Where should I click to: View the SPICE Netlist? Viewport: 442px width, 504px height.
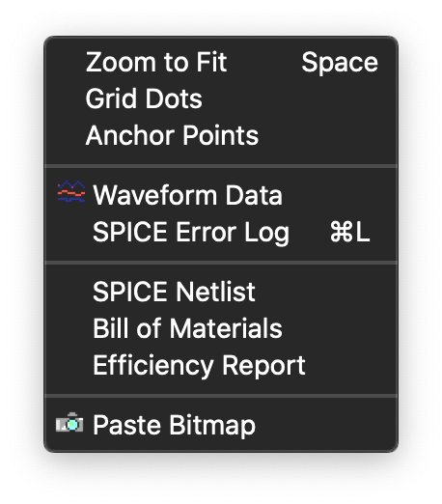tap(221, 292)
